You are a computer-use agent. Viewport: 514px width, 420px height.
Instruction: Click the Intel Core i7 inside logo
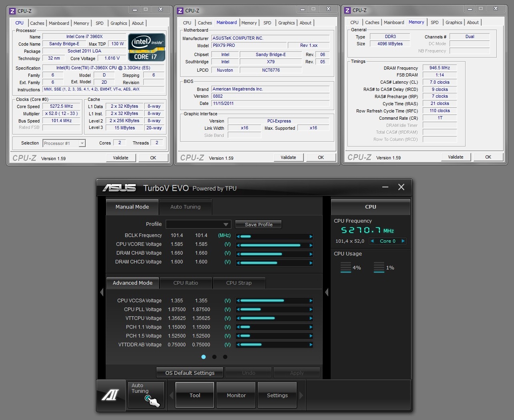[x=147, y=47]
